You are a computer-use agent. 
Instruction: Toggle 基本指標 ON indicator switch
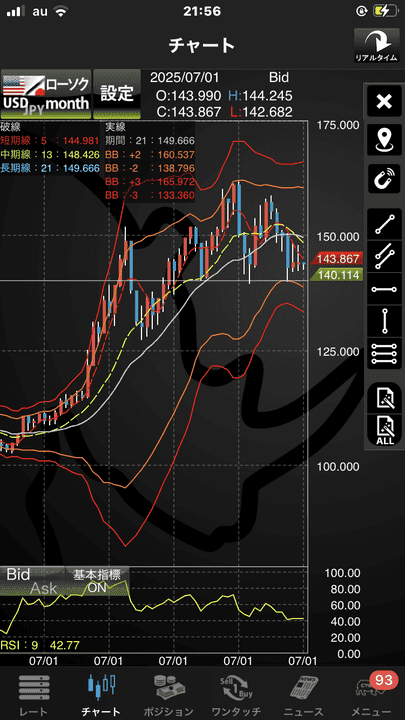[x=97, y=581]
